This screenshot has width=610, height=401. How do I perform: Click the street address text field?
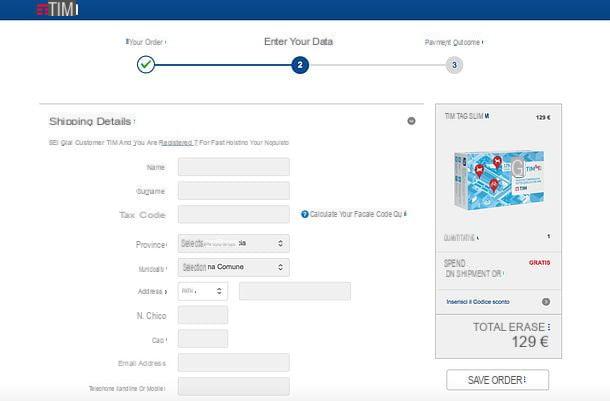click(x=295, y=291)
